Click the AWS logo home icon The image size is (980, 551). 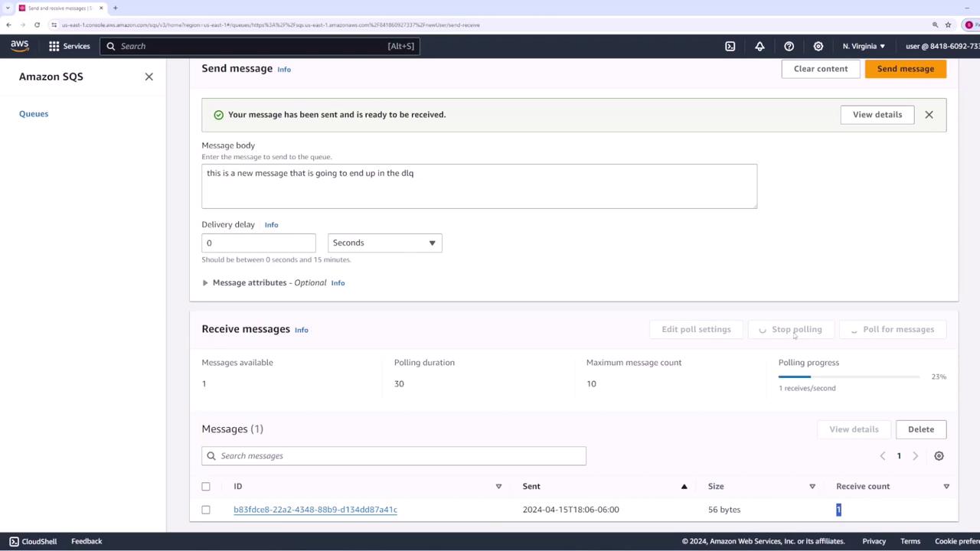20,46
